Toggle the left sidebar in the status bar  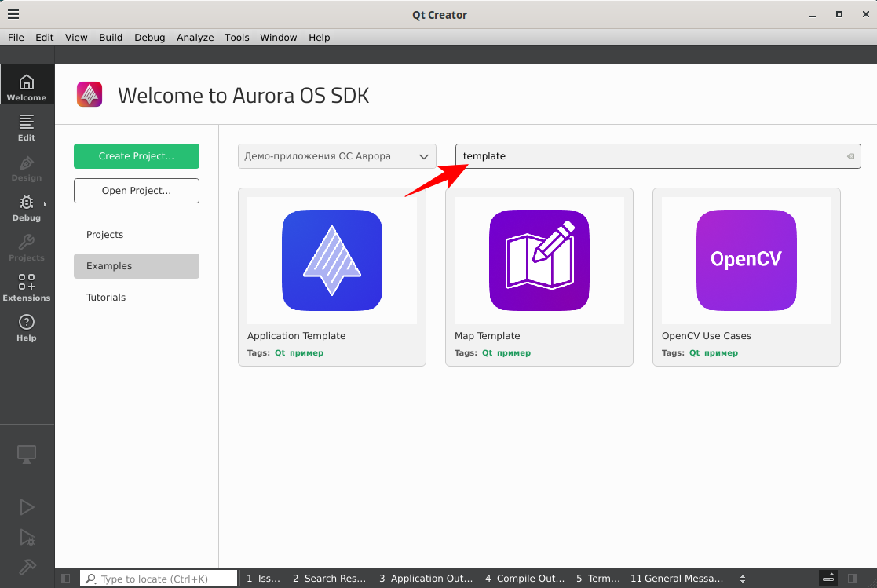point(65,579)
